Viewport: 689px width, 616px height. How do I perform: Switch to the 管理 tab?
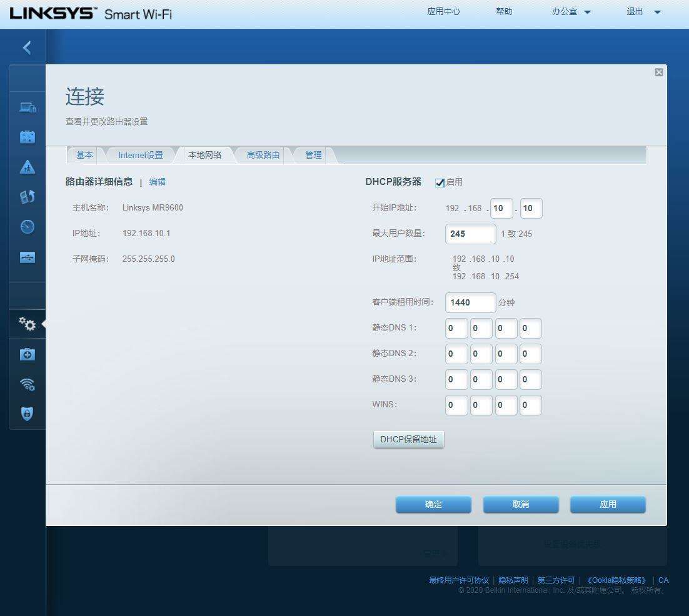pos(313,155)
